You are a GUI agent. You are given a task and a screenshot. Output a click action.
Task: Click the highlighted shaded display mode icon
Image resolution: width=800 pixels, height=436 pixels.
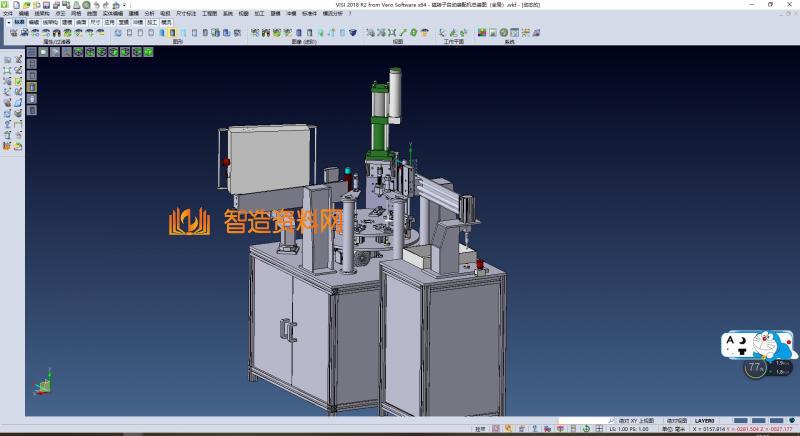[172, 33]
